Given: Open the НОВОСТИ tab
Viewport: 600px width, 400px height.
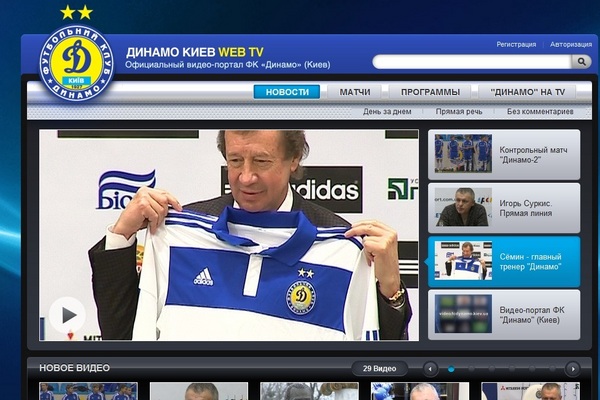Looking at the screenshot, I should 287,92.
